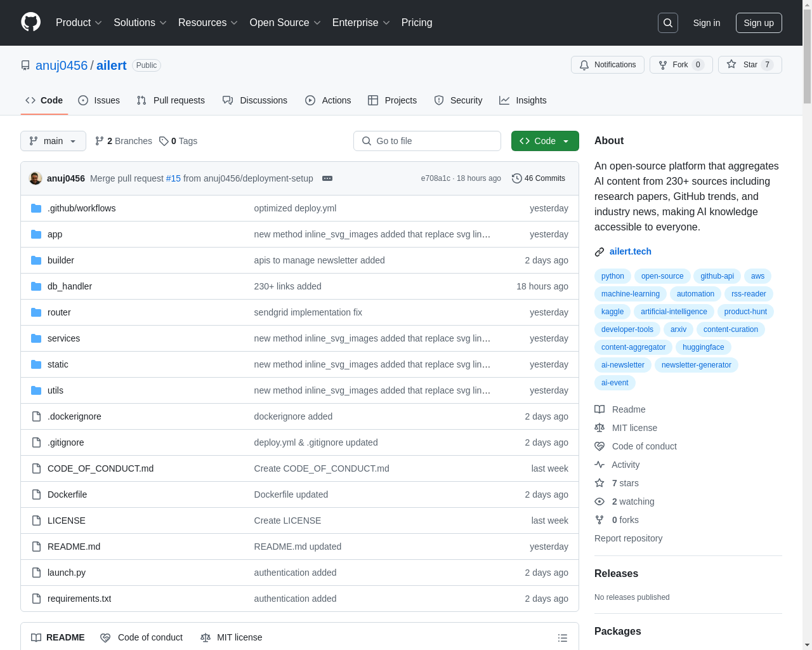Click the folder icon for db_handler

click(x=36, y=286)
